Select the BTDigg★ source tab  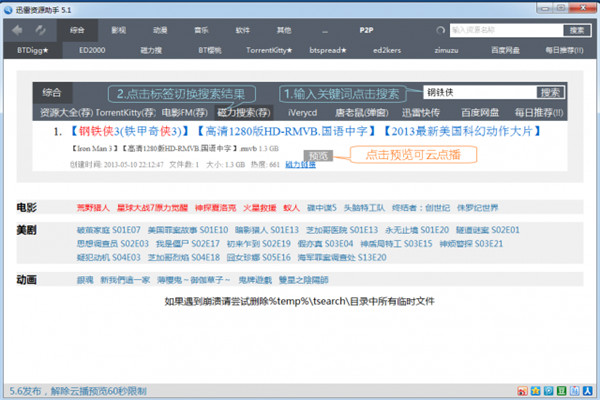click(33, 50)
